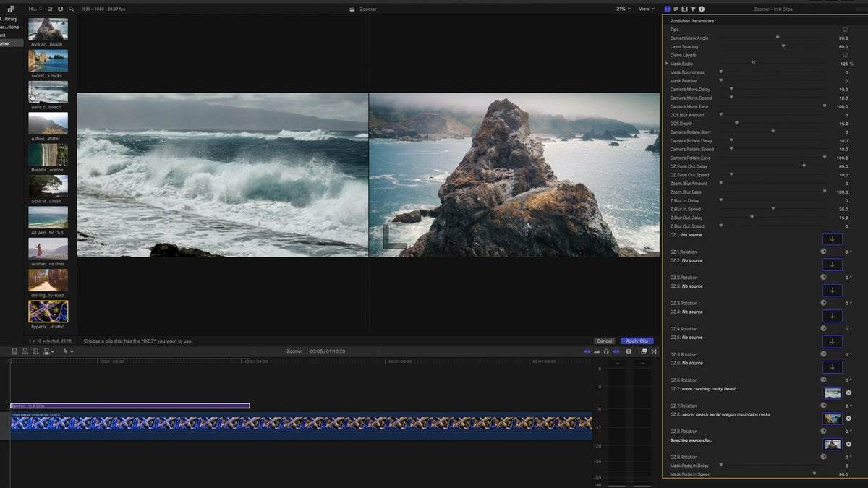868x488 pixels.
Task: Click the DZ.5 drop-arrow image well
Action: pyautogui.click(x=833, y=341)
